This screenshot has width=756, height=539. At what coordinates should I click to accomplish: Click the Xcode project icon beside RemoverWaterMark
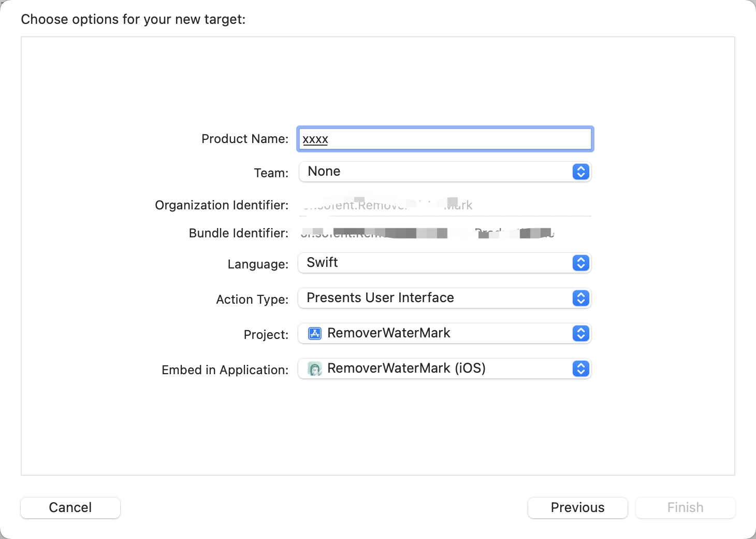[x=314, y=333]
